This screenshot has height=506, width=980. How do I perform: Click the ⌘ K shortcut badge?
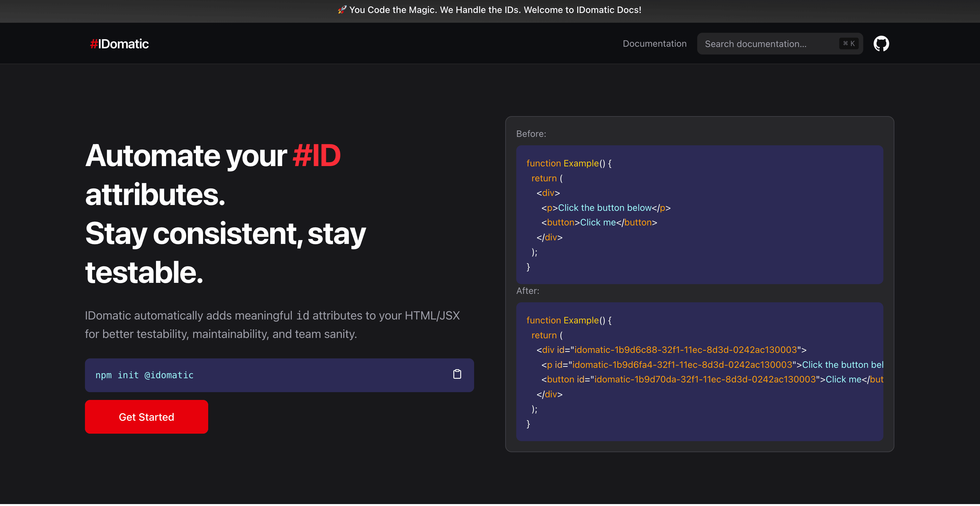click(848, 44)
